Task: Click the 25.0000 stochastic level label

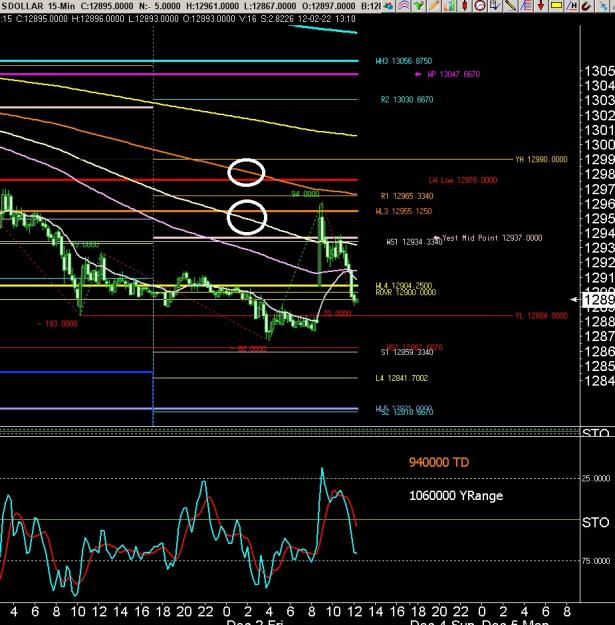Action: (x=596, y=478)
